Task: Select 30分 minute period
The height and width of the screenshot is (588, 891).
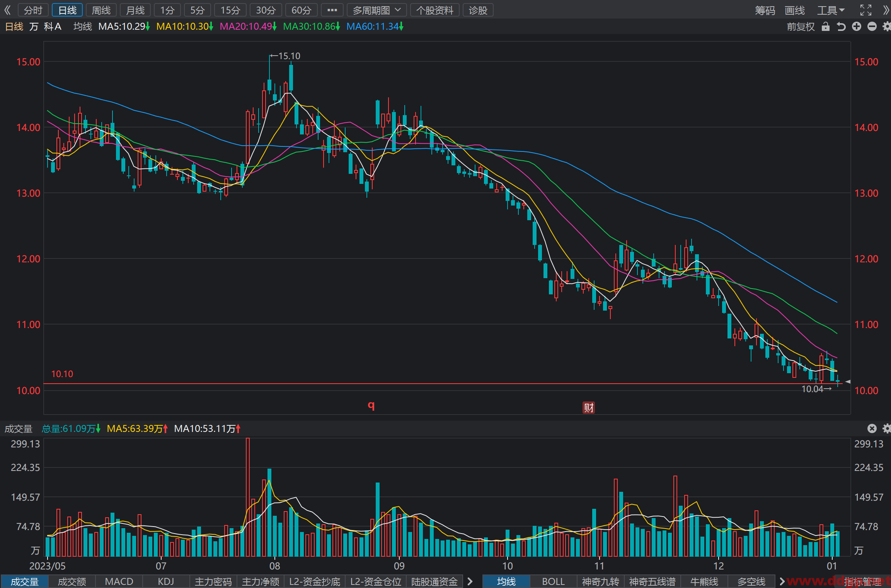Action: pos(266,10)
